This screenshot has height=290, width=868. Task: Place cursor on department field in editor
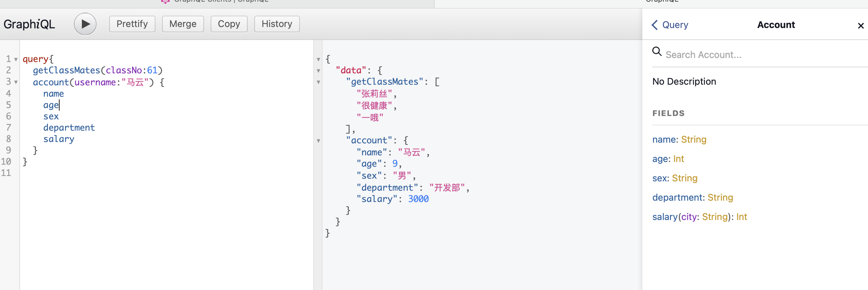69,128
